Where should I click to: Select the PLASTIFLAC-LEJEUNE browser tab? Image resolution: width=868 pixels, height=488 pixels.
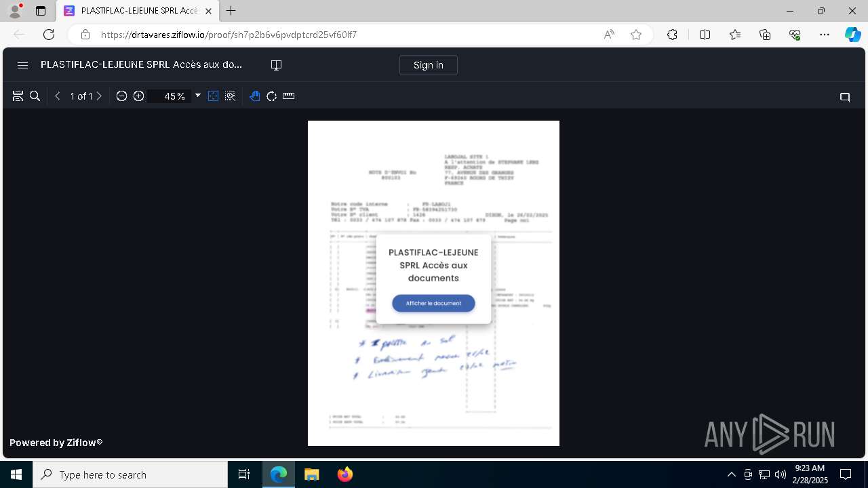click(x=138, y=11)
